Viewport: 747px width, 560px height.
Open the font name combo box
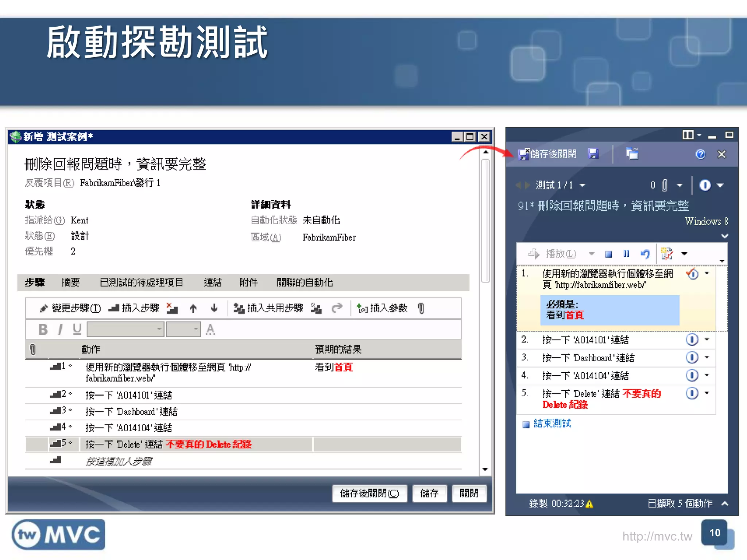point(125,329)
